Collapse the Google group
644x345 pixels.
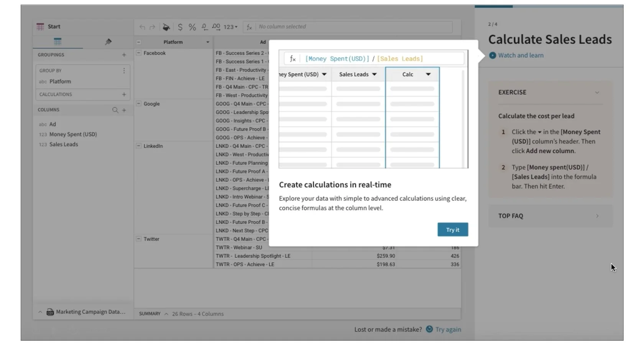tap(139, 103)
